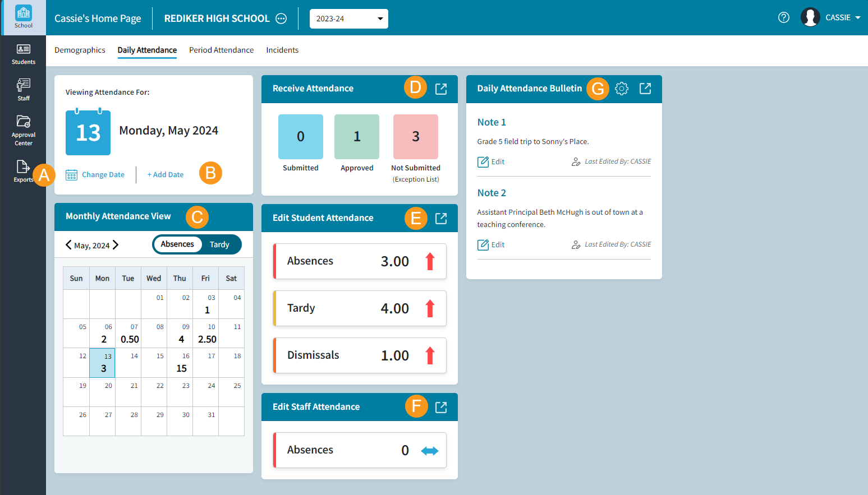Open the School home icon at top left
868x495 pixels.
coord(23,16)
